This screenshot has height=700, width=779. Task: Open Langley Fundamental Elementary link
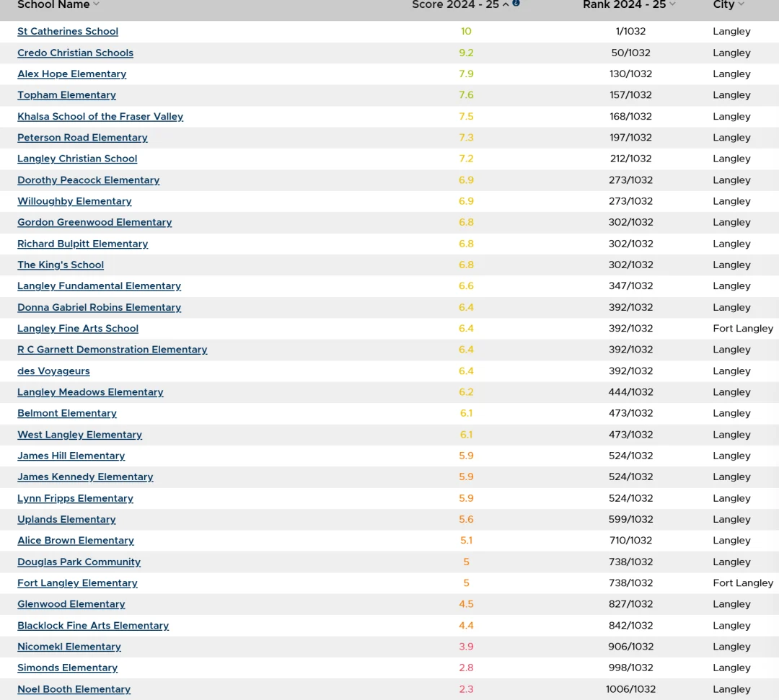[x=100, y=286]
